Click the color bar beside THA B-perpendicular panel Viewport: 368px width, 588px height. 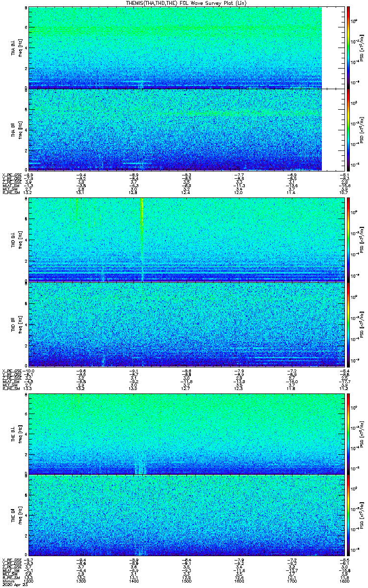tap(348, 47)
